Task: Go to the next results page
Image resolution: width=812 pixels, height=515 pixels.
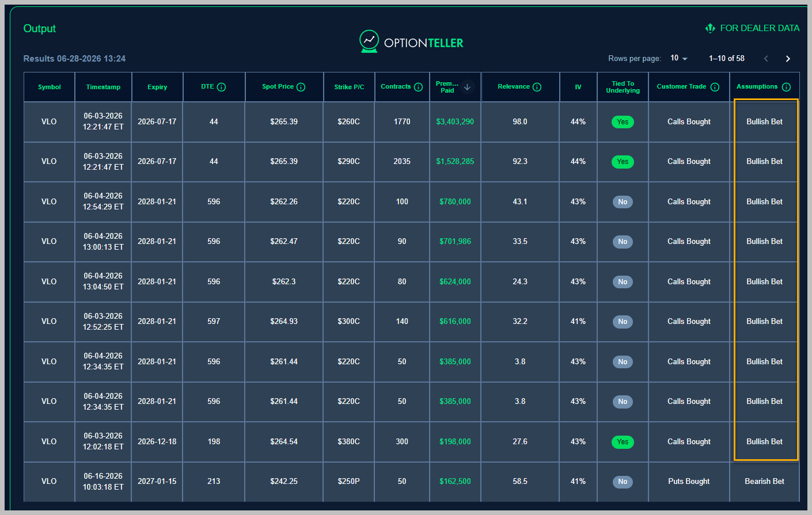Action: (x=788, y=58)
